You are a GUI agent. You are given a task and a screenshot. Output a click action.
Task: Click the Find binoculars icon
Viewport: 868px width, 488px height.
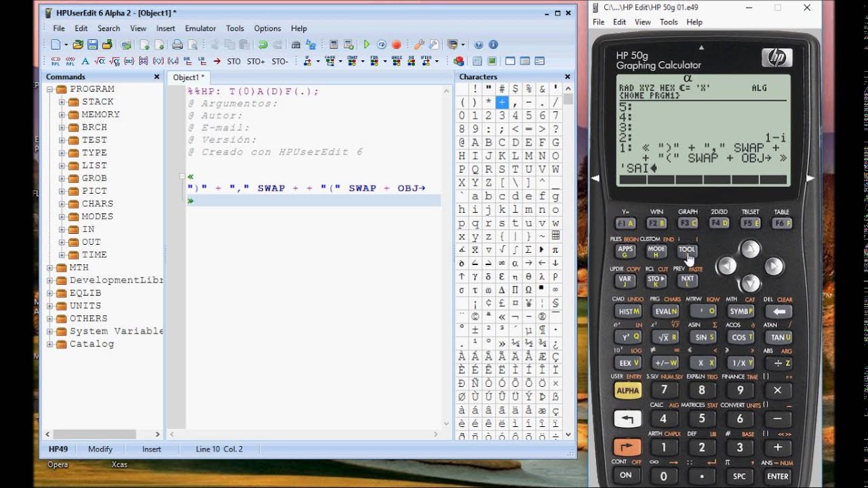(296, 45)
